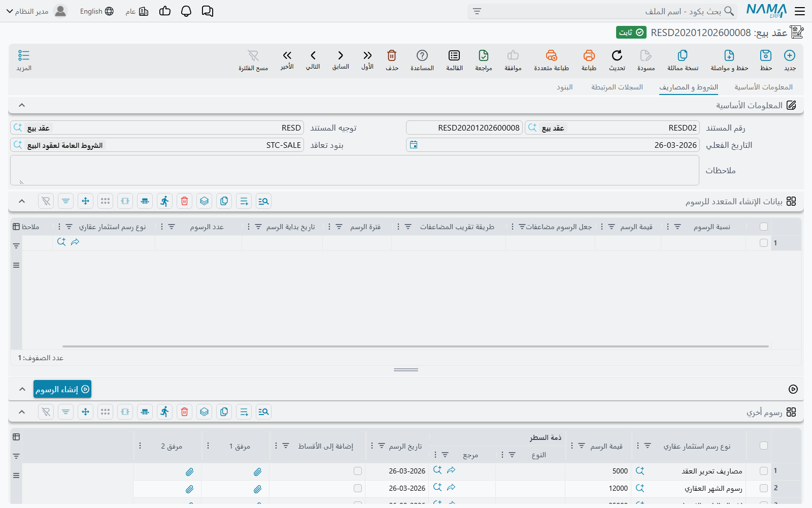Click the تحديث (refresh) toolbar icon

point(617,60)
